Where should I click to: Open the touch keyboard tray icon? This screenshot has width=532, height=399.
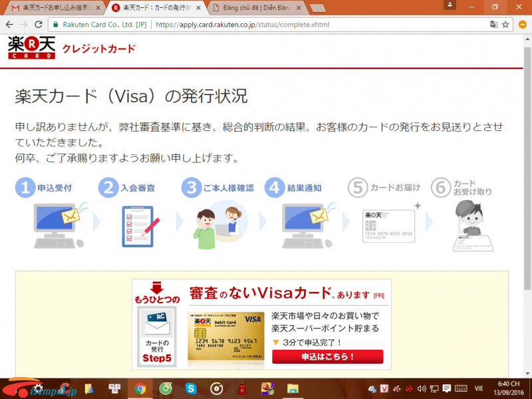point(461,389)
